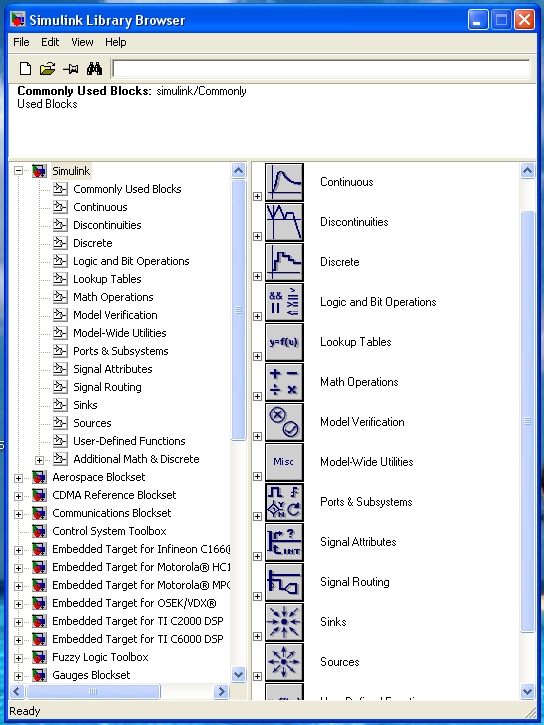This screenshot has width=544, height=725.
Task: Select Embedded Target for TI C6000 DSP
Action: pos(138,639)
